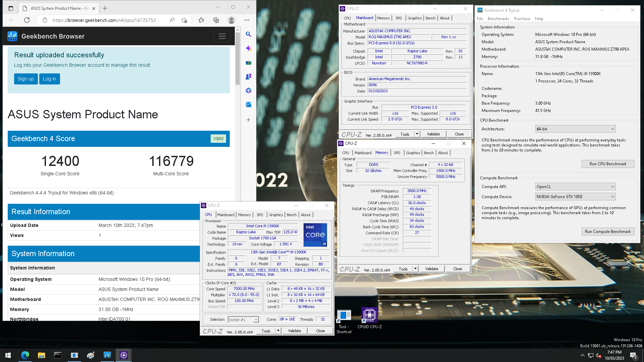Screen dimensions: 644x362
Task: Open the CPUID CPU-Z desktop shortcut
Action: point(369,318)
